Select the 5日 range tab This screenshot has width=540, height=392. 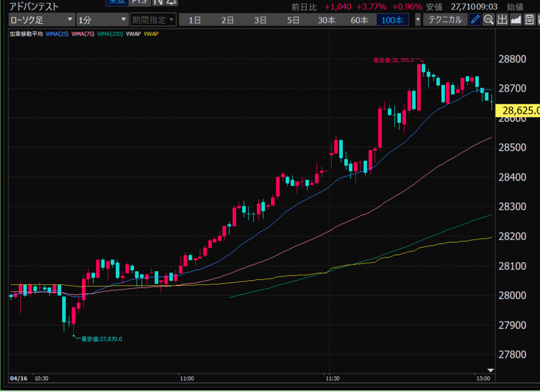(x=293, y=20)
